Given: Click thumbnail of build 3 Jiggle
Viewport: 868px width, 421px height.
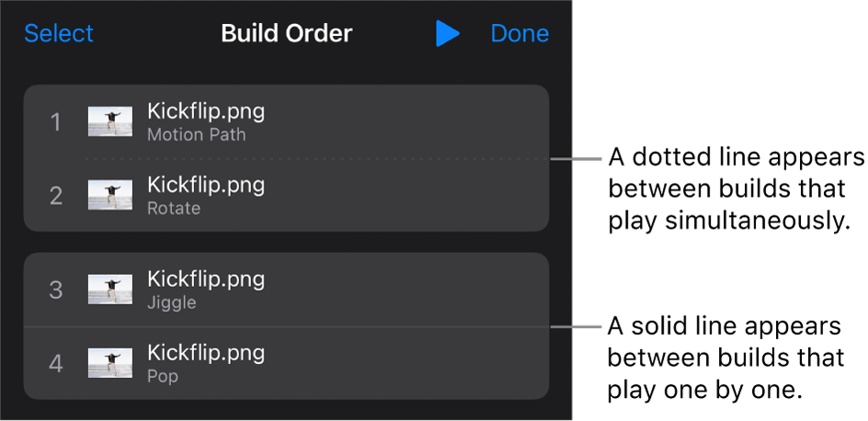Looking at the screenshot, I should [x=110, y=290].
